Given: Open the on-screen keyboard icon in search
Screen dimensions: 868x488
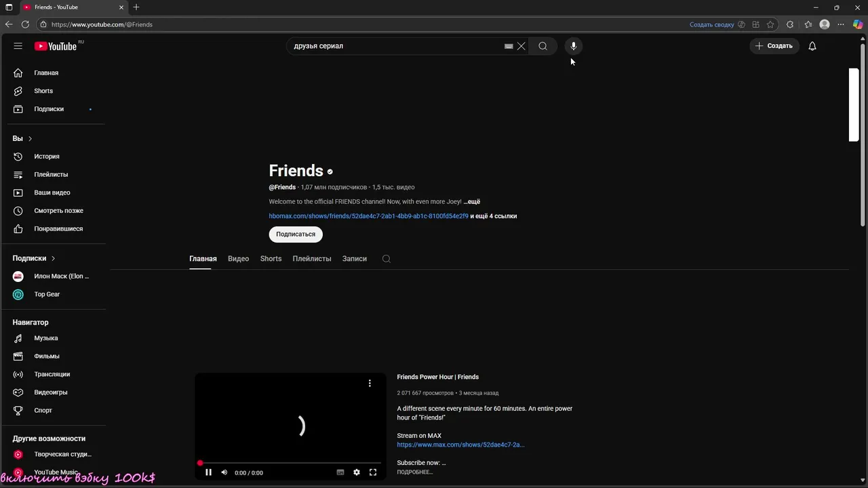Looking at the screenshot, I should [x=509, y=46].
